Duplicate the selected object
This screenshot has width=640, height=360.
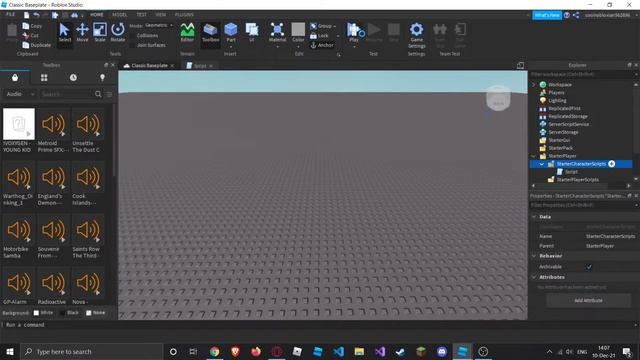[37, 45]
